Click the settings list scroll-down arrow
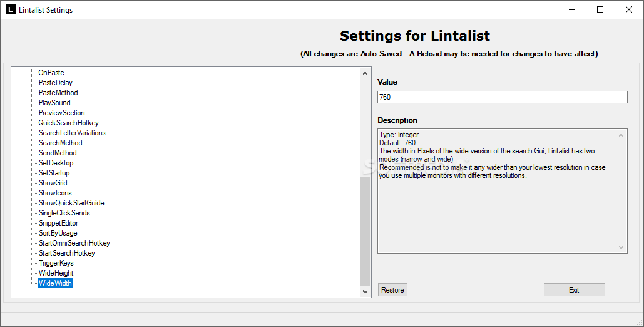644x327 pixels. coord(365,291)
